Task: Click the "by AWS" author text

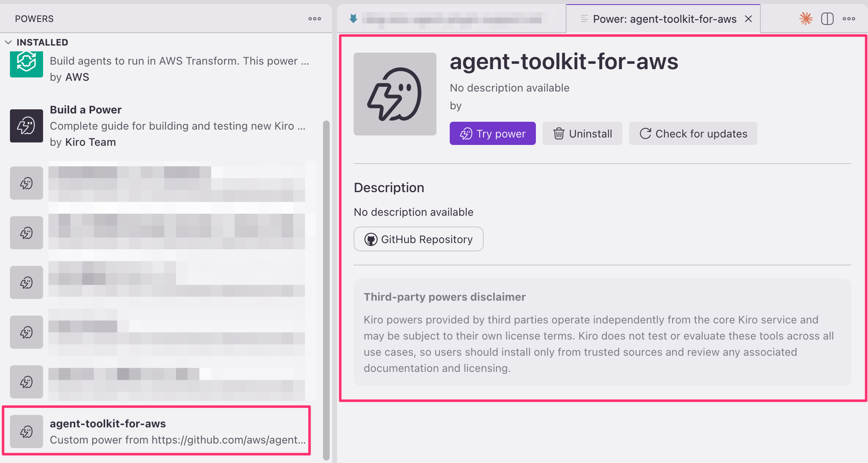Action: pos(70,77)
